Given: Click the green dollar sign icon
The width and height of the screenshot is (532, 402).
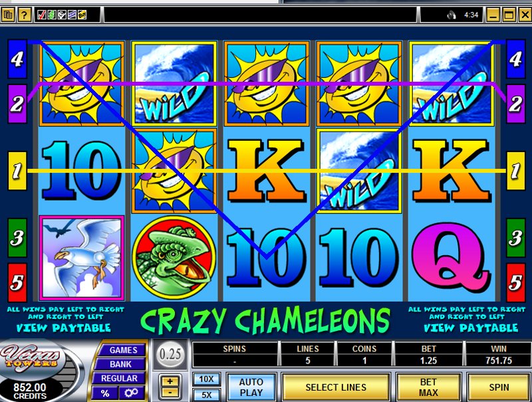Looking at the screenshot, I should tap(52, 15).
